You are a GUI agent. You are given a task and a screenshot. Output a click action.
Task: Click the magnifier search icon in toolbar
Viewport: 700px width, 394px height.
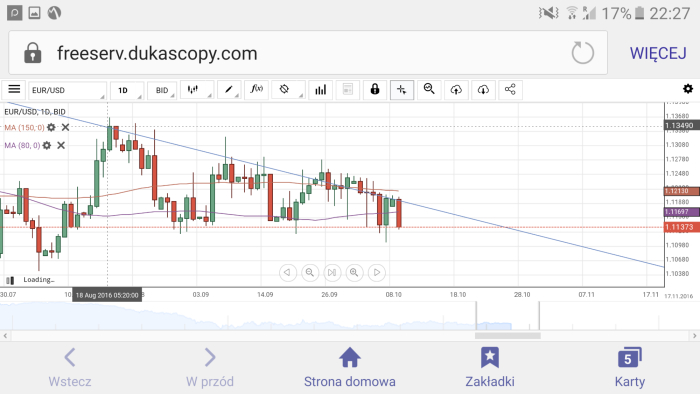point(429,90)
